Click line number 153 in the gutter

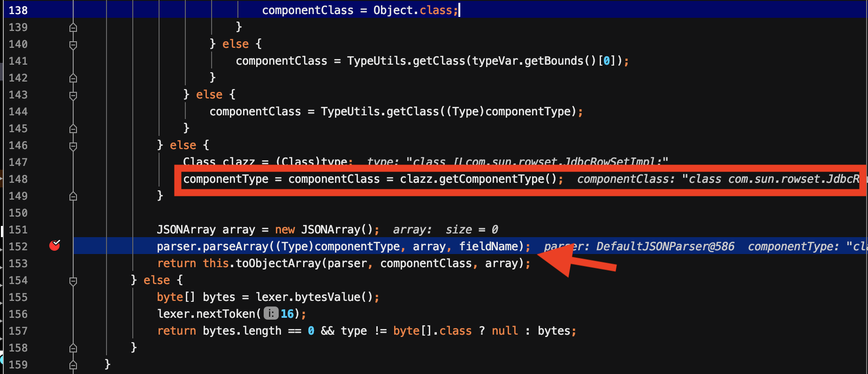(x=18, y=263)
